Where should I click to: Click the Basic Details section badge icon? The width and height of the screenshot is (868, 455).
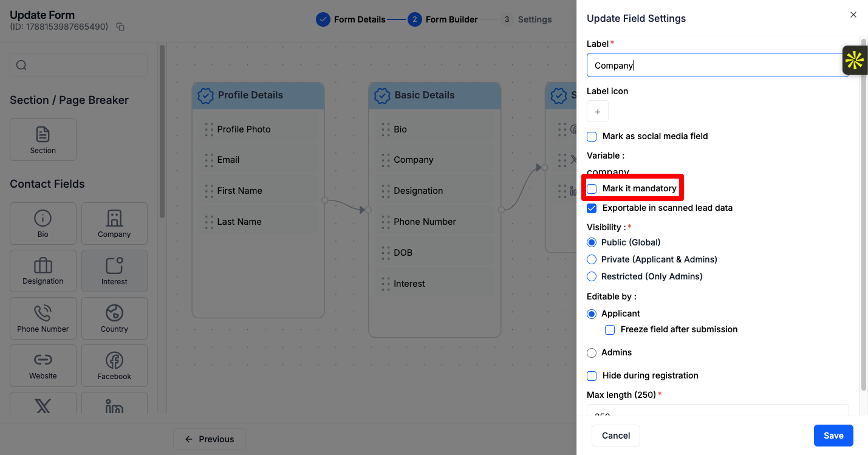click(382, 95)
